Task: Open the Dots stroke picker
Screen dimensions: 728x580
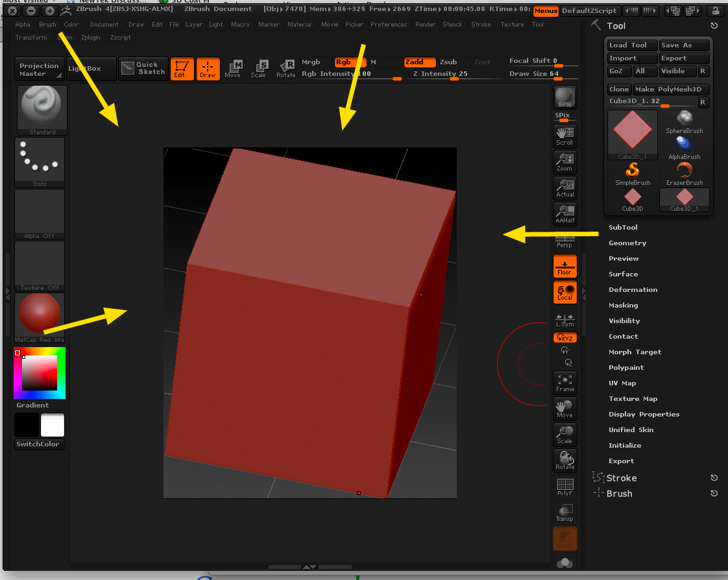Action: pos(40,162)
